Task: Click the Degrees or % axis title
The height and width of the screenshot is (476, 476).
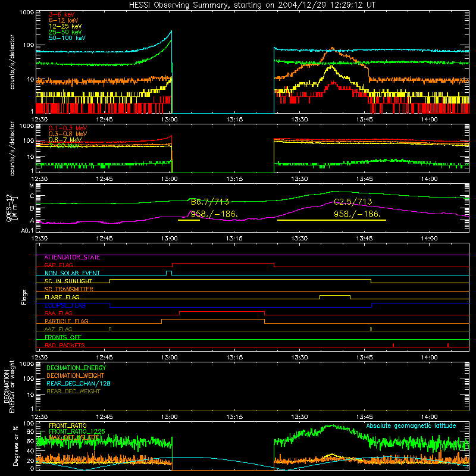Action: 15,446
